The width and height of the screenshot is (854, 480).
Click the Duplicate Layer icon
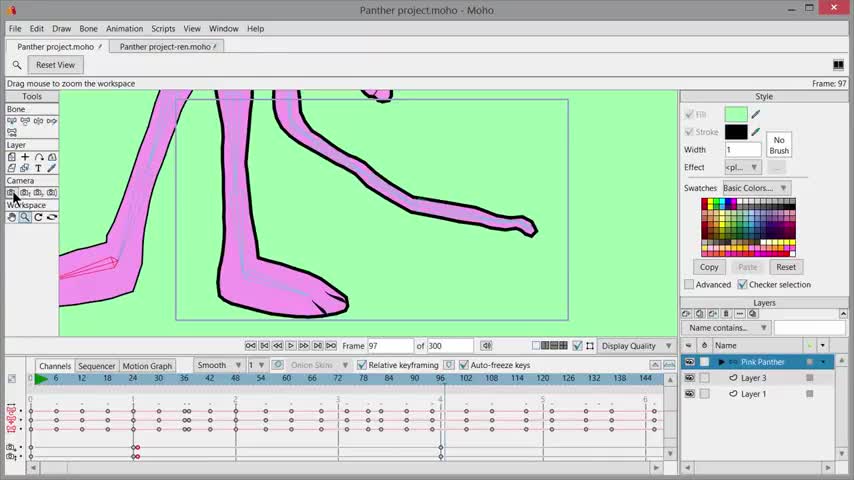click(699, 314)
